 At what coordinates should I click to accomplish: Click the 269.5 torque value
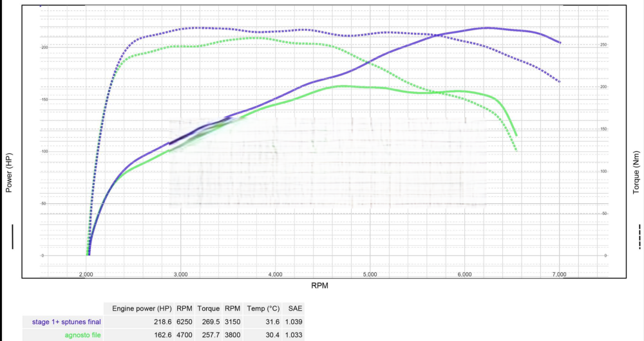click(x=209, y=322)
